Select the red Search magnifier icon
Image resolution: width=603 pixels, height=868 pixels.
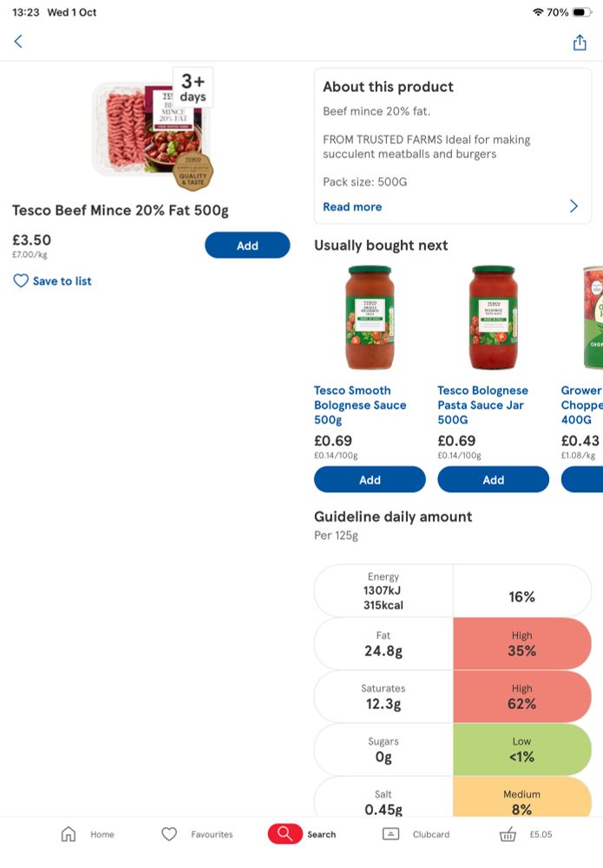285,834
